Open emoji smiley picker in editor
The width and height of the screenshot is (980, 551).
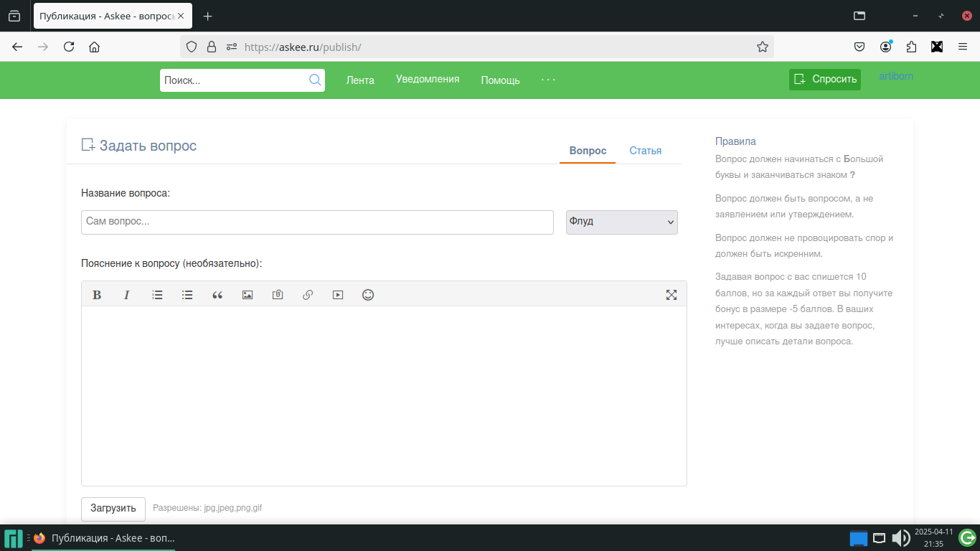pyautogui.click(x=368, y=295)
